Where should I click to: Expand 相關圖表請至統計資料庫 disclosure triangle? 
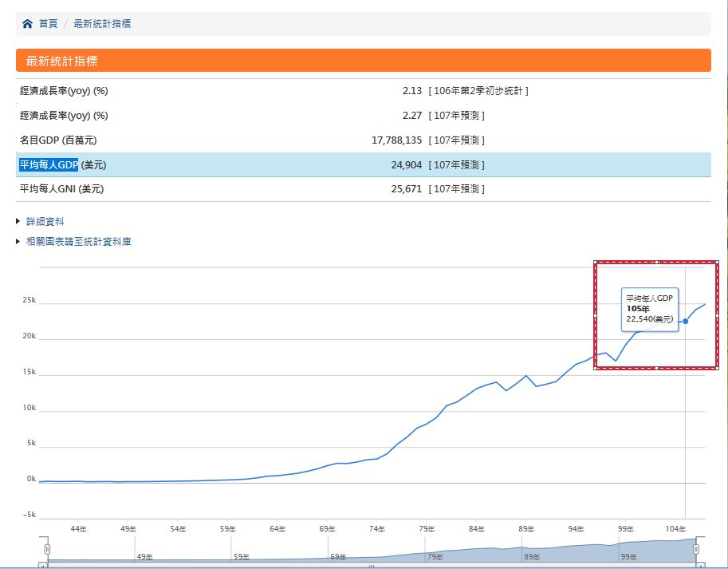[x=19, y=242]
